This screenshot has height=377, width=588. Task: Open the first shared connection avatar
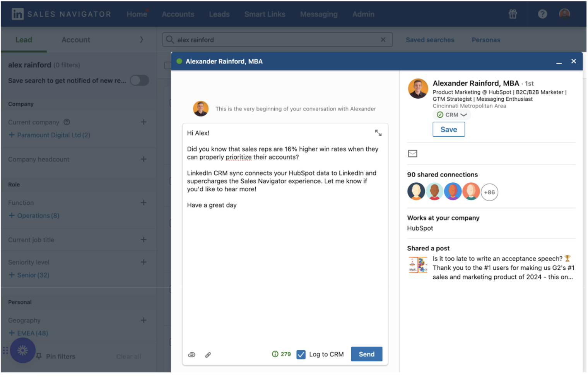click(x=416, y=192)
